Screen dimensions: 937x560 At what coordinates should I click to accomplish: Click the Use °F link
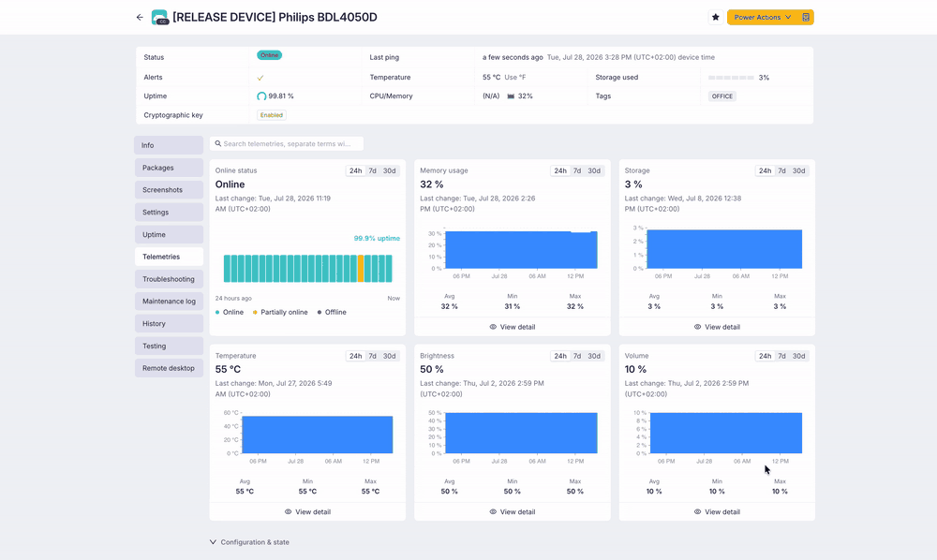(x=514, y=78)
